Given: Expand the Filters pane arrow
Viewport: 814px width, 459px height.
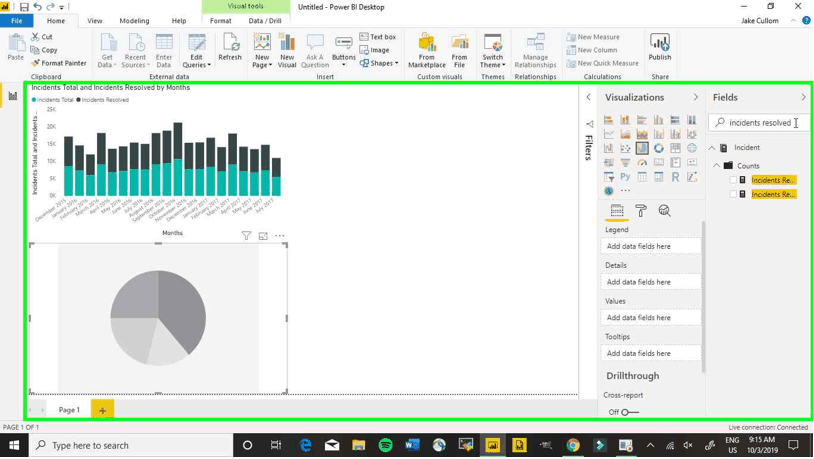Looking at the screenshot, I should pos(588,97).
